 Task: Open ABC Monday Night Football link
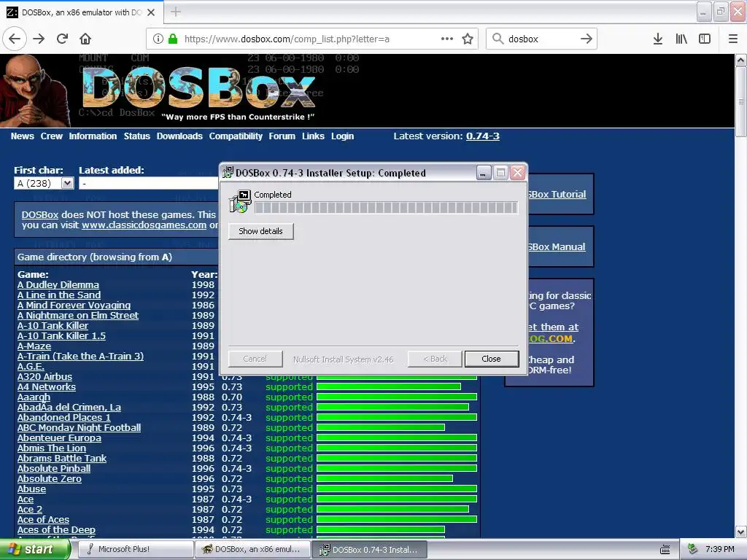click(x=79, y=427)
